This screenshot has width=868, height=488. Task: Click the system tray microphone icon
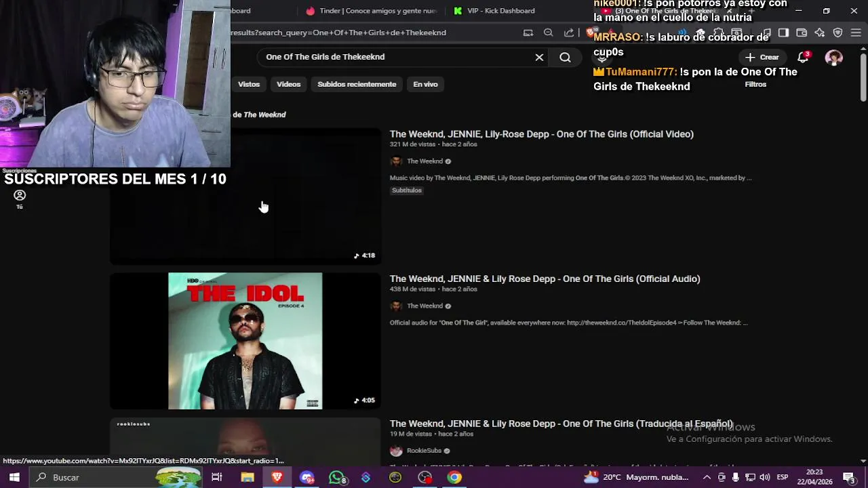[x=735, y=477]
